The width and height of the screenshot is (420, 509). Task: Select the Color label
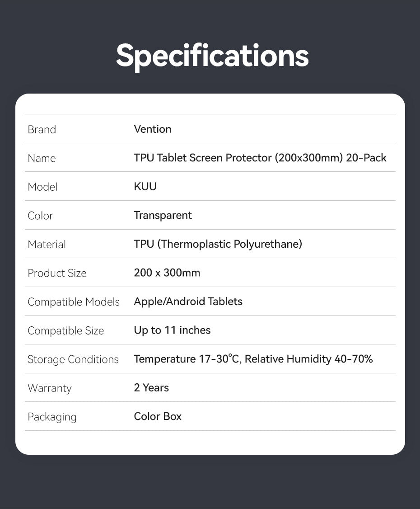(40, 216)
